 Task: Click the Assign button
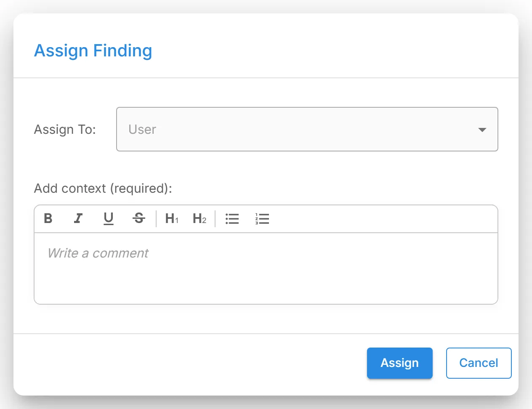pos(400,363)
